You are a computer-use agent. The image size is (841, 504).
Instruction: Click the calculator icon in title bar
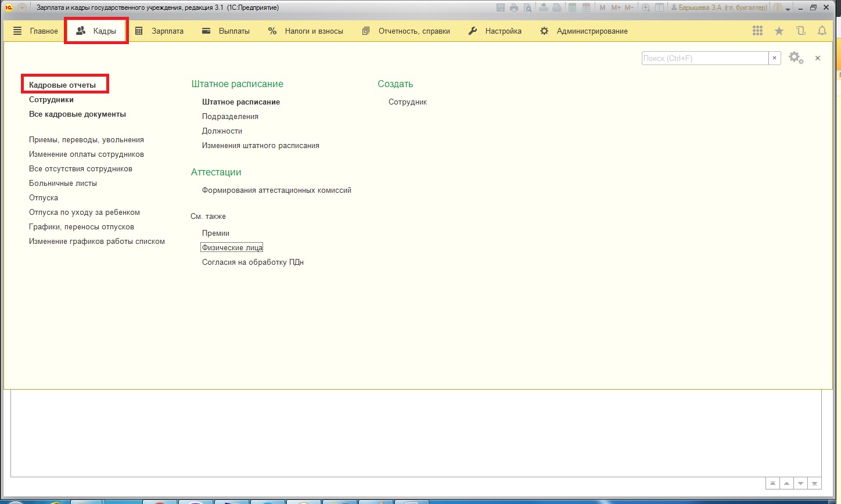pyautogui.click(x=573, y=8)
